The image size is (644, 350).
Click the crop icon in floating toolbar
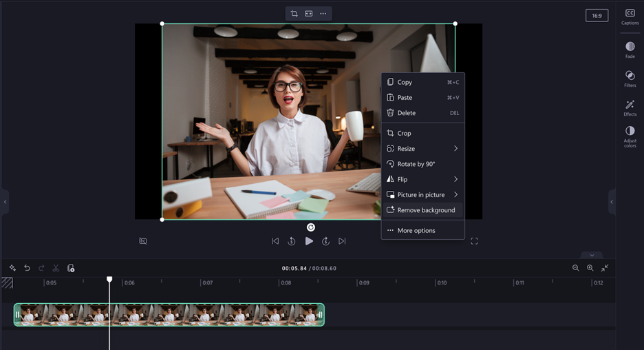pos(294,14)
